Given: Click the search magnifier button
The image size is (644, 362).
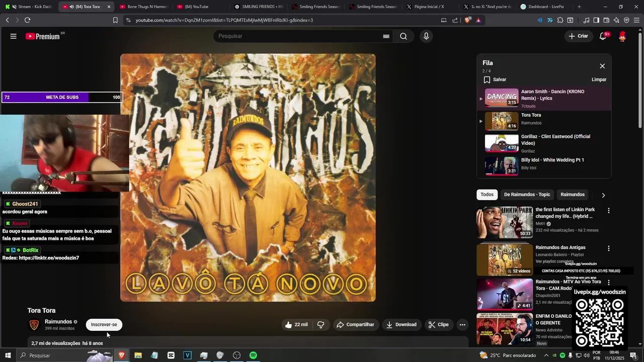Looking at the screenshot, I should [x=404, y=36].
